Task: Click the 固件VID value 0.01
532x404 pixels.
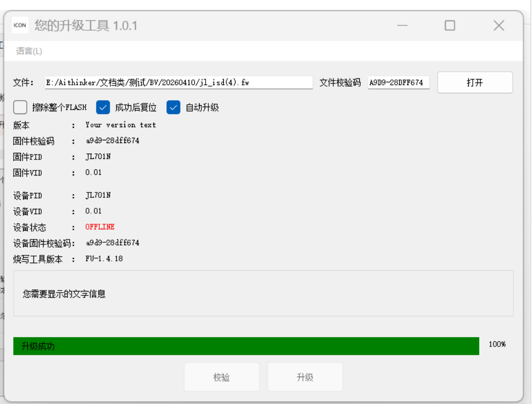Action: (93, 172)
